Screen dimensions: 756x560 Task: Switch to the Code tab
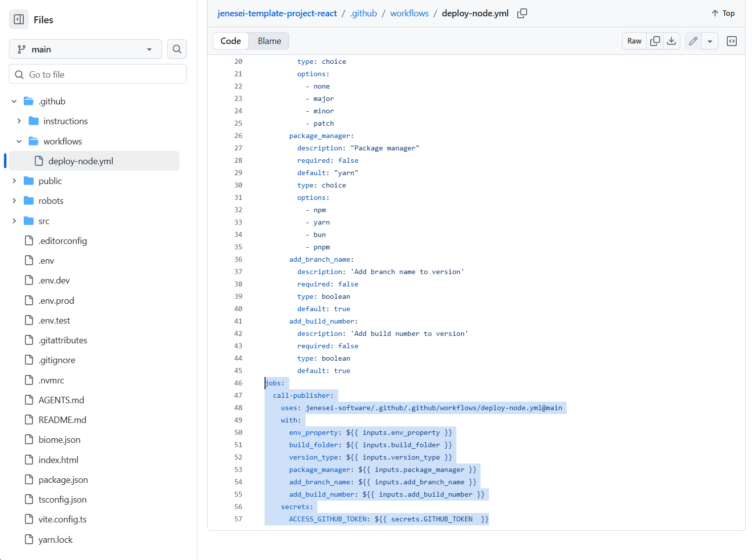tap(231, 41)
